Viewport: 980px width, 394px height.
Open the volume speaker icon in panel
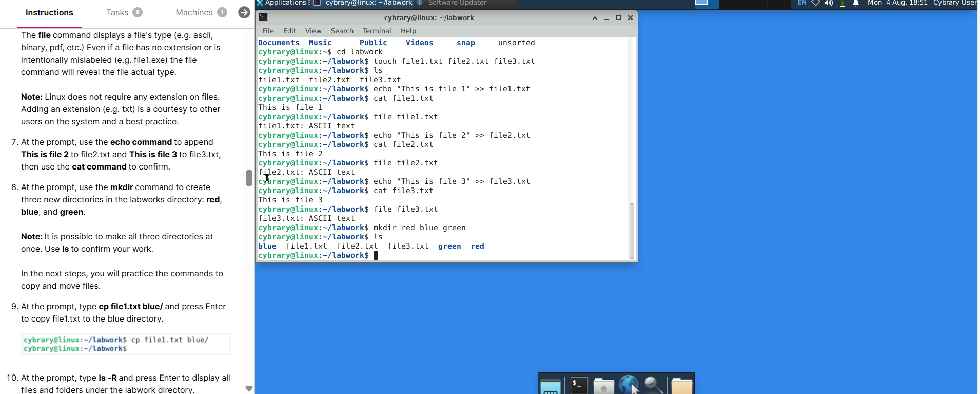[829, 3]
